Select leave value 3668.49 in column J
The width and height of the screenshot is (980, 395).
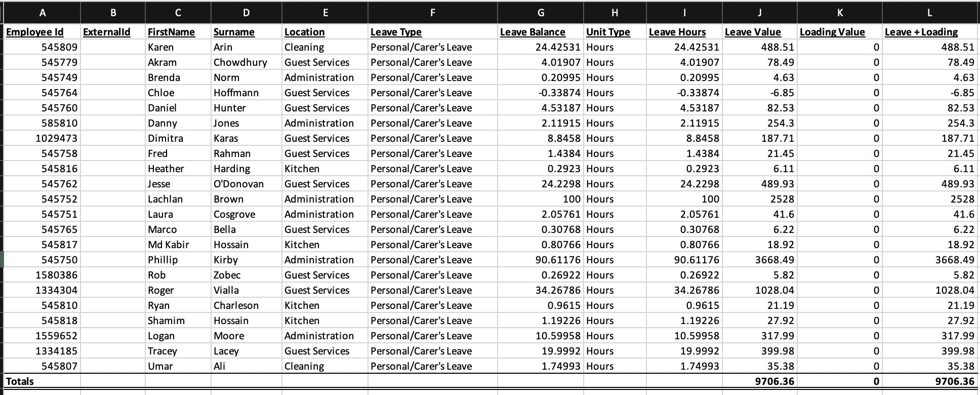pos(760,260)
